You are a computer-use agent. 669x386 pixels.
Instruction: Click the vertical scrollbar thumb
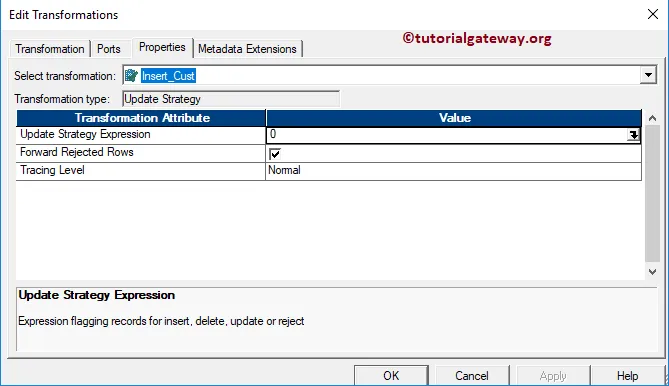[x=652, y=194]
